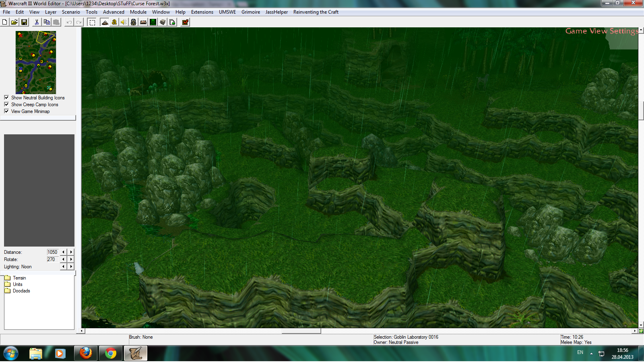This screenshot has height=362, width=644.
Task: Open the Extensions menu
Action: tap(202, 12)
